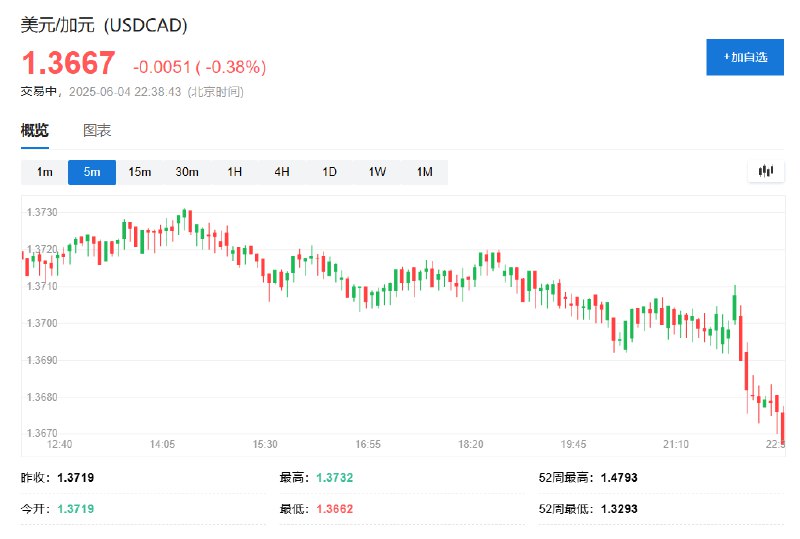Click the 1.3700 price axis label
Screen dimensions: 800x539
42,323
